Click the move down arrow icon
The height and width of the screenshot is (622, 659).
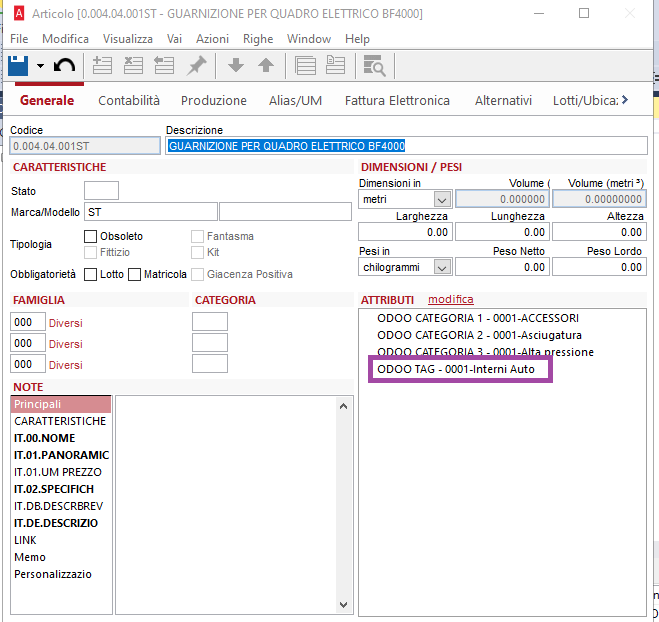[236, 66]
